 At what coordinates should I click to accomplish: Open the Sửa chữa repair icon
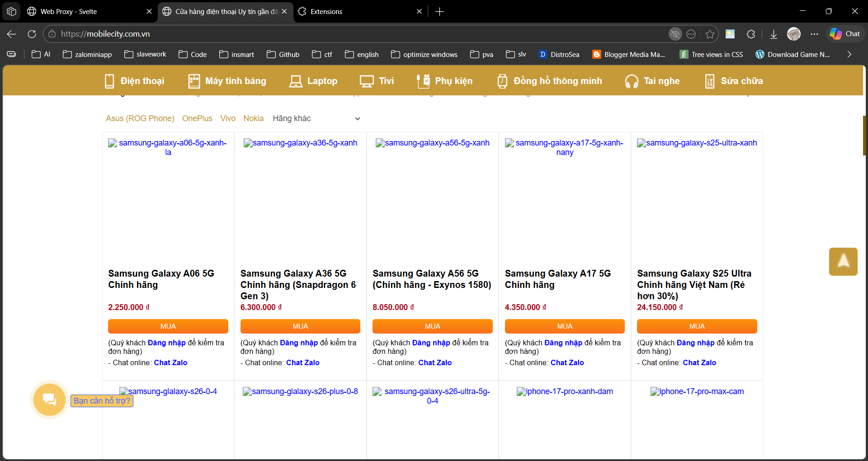click(x=710, y=81)
